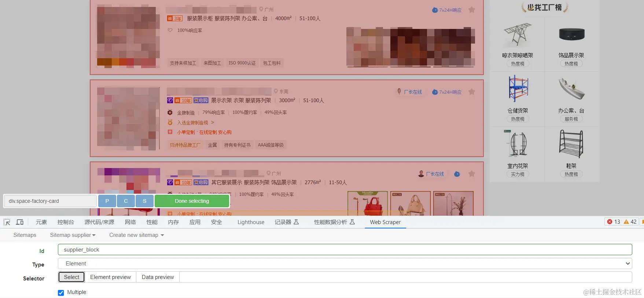Toggle the Multiple checkbox
Screen dimensions: 644x298
[x=61, y=293]
